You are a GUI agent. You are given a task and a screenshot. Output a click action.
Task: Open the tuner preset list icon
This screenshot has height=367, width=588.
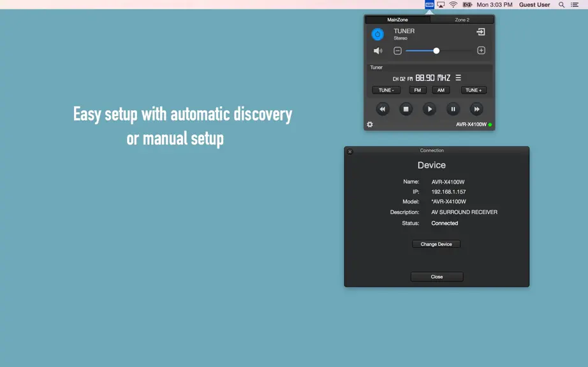click(x=459, y=78)
